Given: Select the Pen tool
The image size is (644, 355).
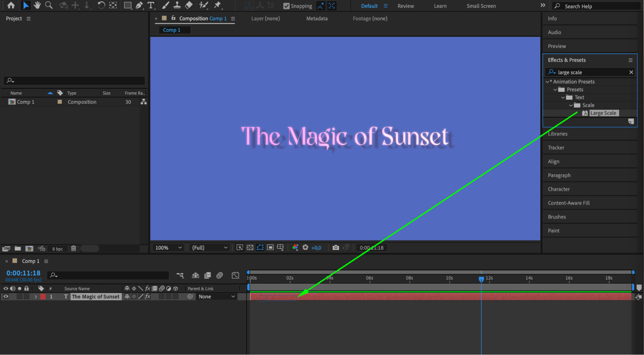Looking at the screenshot, I should 139,5.
